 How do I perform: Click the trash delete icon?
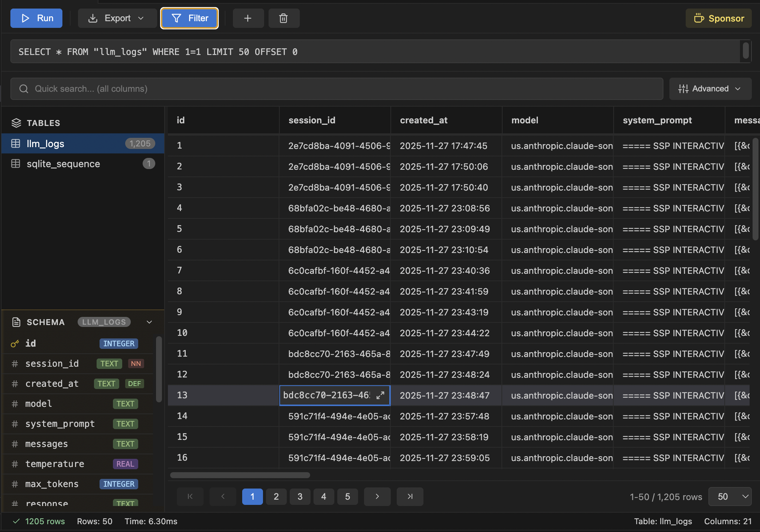(283, 18)
